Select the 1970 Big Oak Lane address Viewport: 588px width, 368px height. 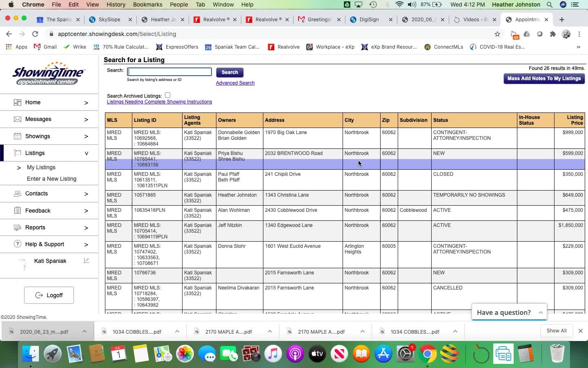285,132
